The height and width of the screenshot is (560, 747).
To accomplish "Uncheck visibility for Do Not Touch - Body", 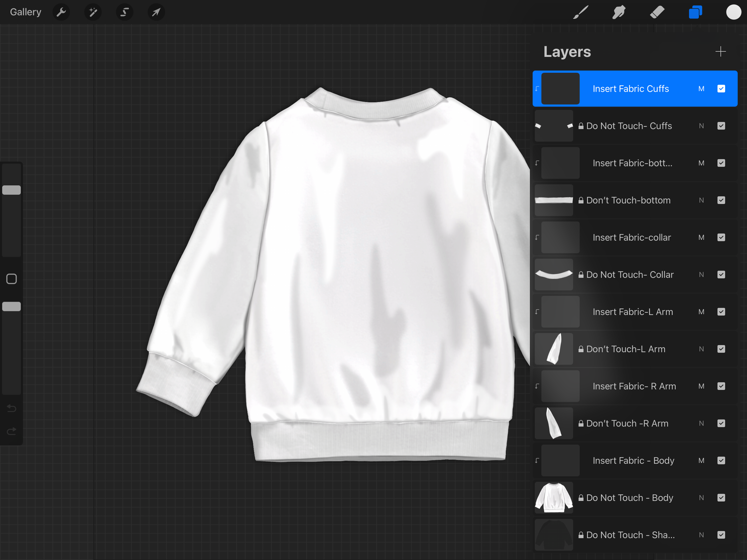I will (721, 498).
